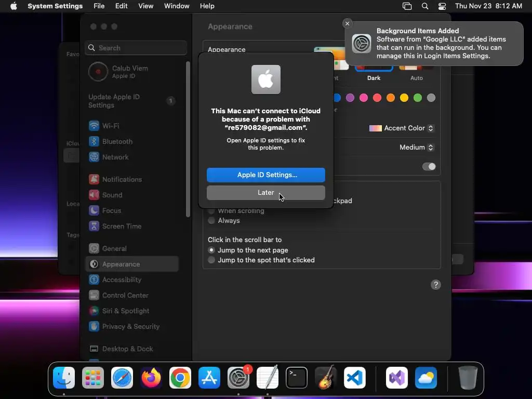532x399 pixels.
Task: Open Visual Studio from the Dock
Action: [x=397, y=378]
